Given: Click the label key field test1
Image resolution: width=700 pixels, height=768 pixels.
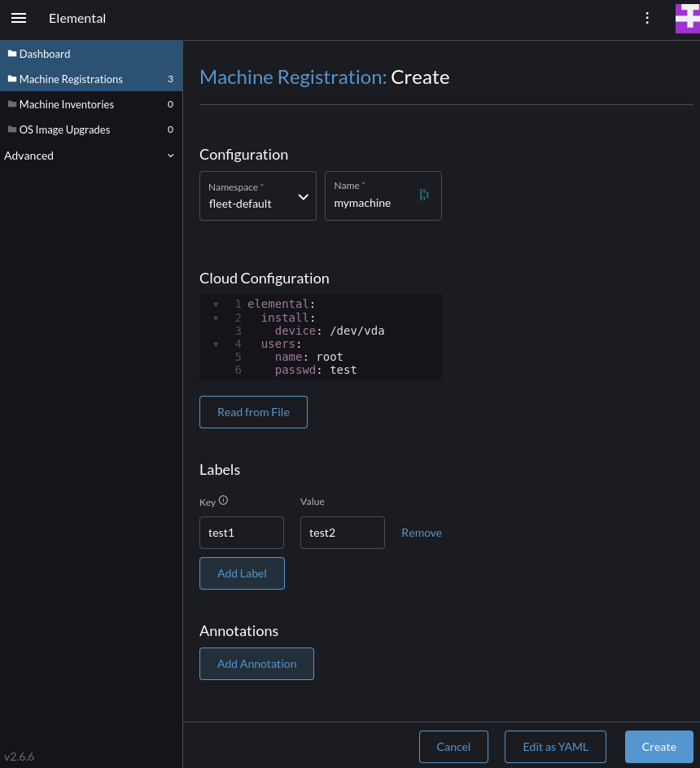Looking at the screenshot, I should point(242,533).
